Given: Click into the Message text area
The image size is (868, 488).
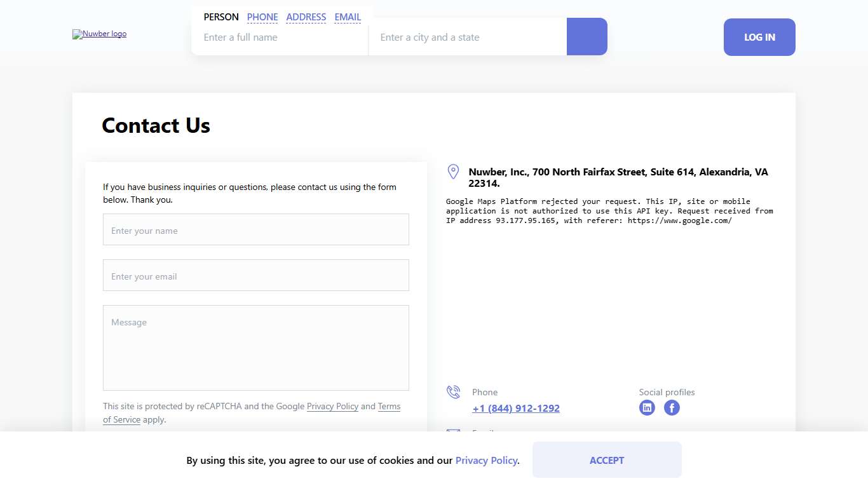Looking at the screenshot, I should coord(256,348).
